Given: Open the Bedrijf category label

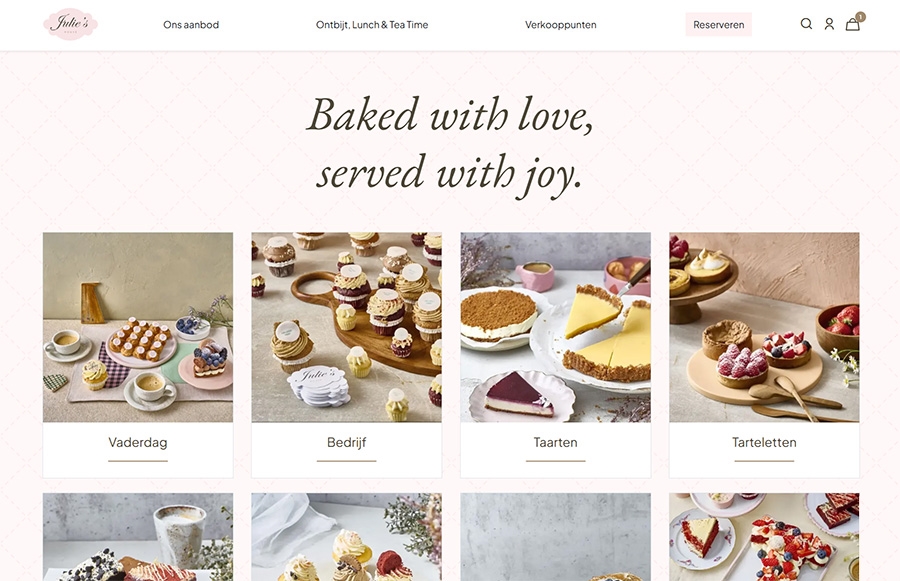Looking at the screenshot, I should point(347,443).
